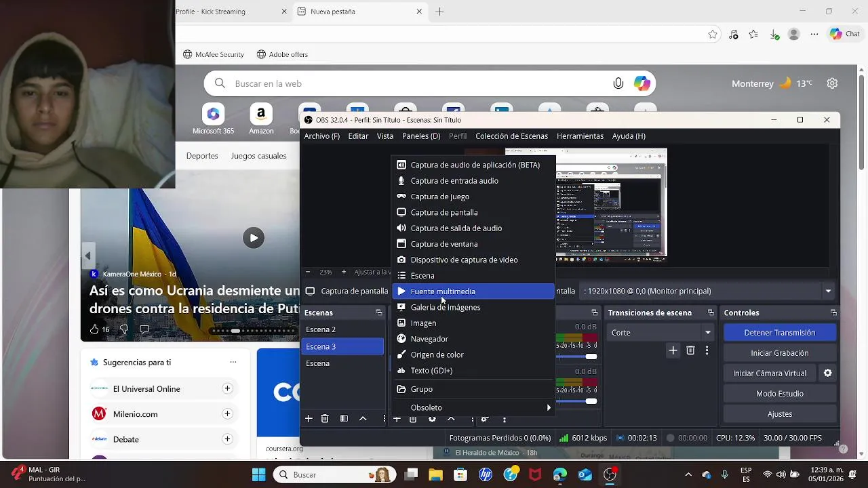868x488 pixels.
Task: Open Herramientas menu in OBS
Action: click(580, 136)
